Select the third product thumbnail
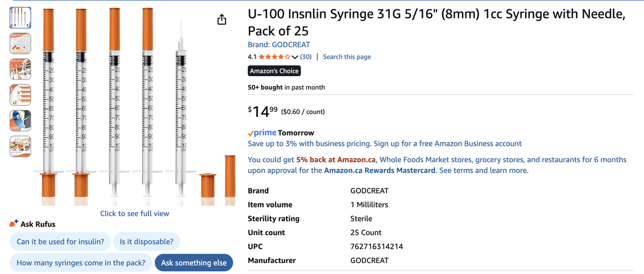The image size is (644, 274). (20, 69)
